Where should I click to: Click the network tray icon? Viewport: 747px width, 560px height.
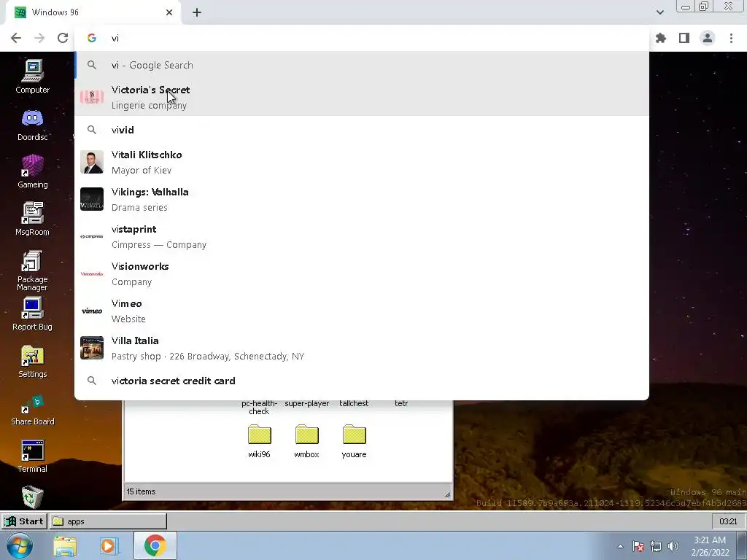[x=656, y=546]
